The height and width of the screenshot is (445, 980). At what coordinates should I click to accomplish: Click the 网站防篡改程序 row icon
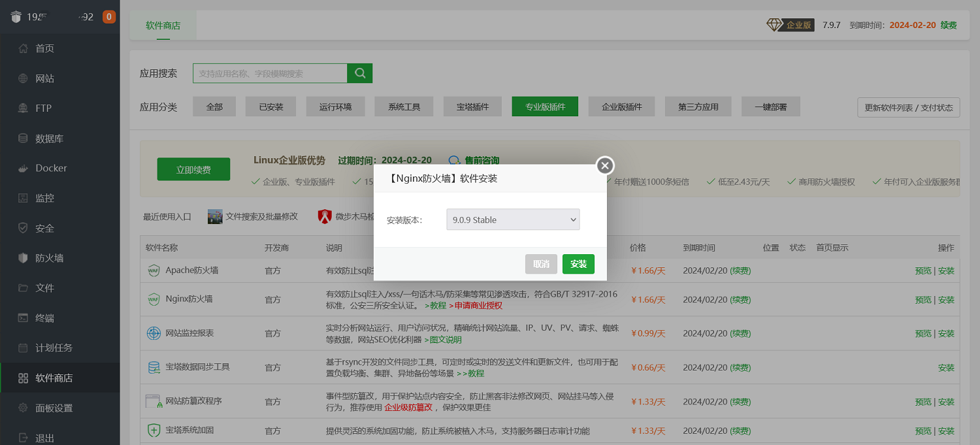pyautogui.click(x=154, y=401)
